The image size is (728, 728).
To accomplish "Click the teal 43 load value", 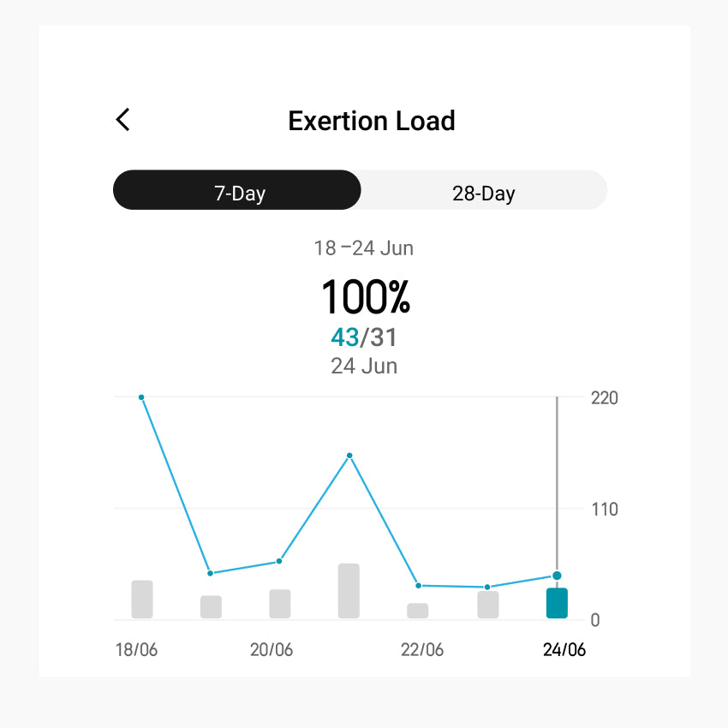I will click(344, 337).
